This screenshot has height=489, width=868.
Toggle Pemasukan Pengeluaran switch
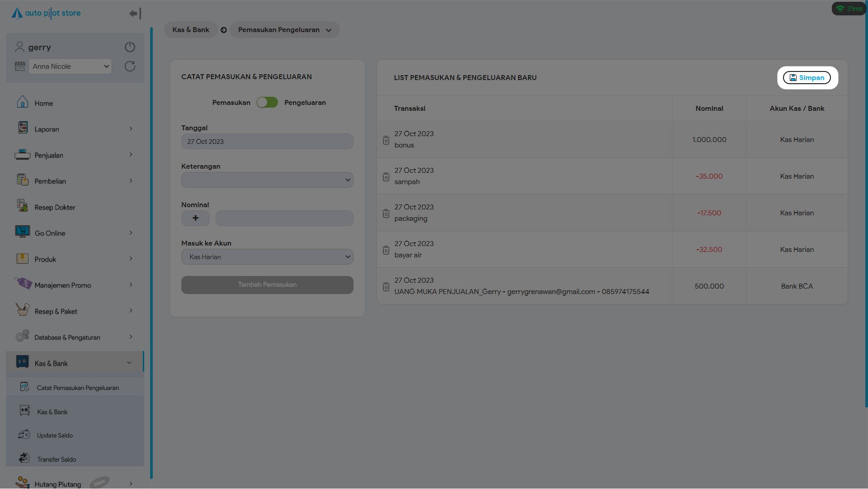[267, 103]
